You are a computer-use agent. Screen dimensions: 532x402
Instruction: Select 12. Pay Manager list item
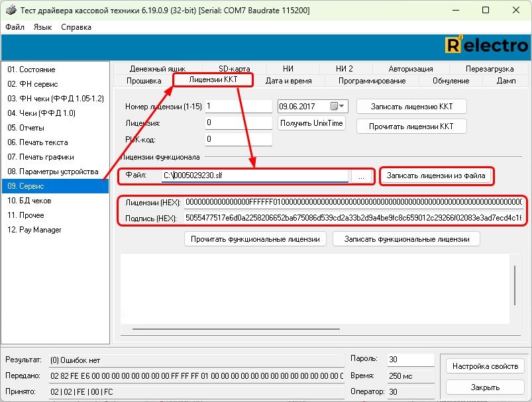[x=34, y=230]
